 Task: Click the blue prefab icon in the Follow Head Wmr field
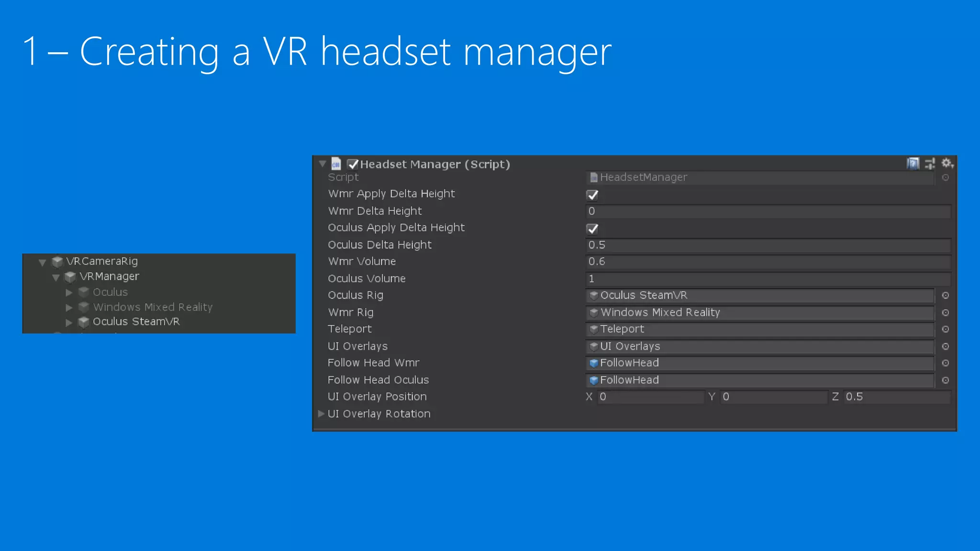[594, 363]
